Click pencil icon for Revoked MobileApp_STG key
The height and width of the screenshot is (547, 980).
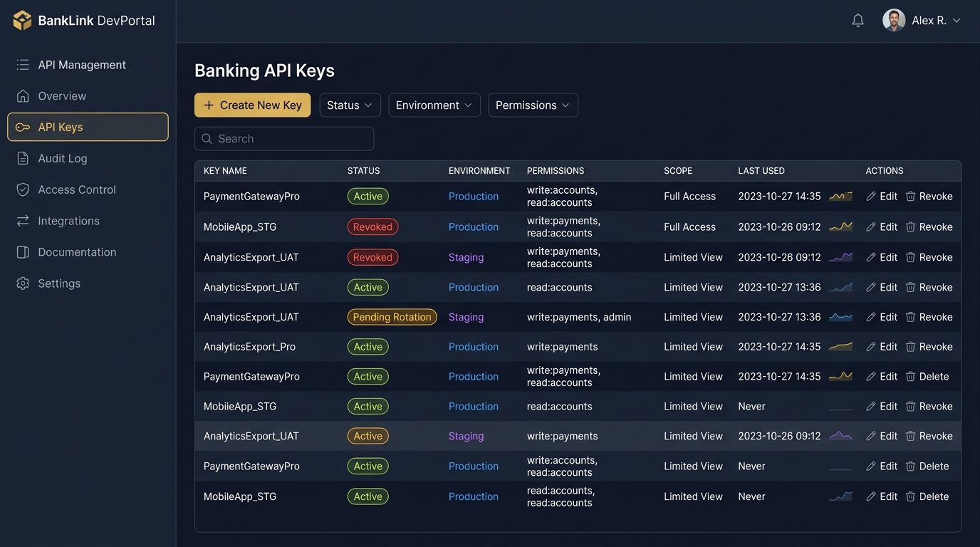pos(871,227)
